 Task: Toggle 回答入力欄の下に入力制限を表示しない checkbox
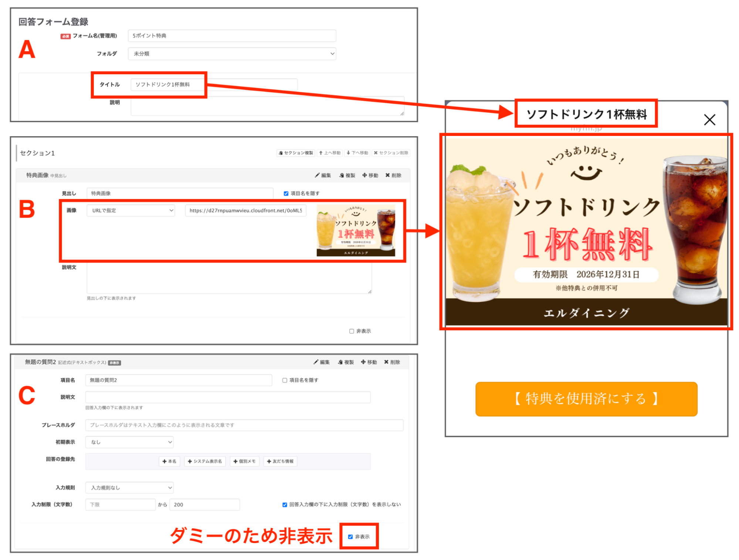[285, 505]
